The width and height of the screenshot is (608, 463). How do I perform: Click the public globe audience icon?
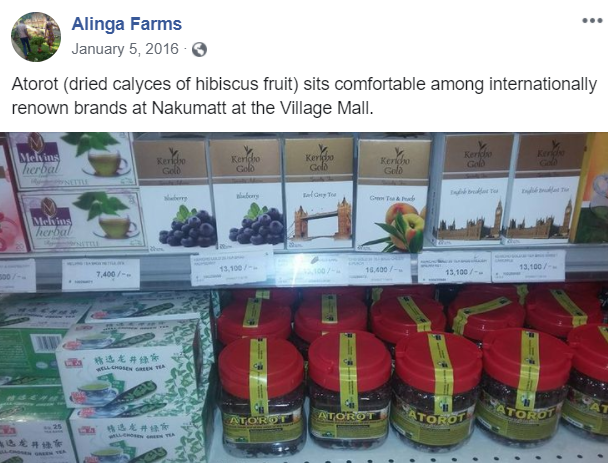click(199, 49)
